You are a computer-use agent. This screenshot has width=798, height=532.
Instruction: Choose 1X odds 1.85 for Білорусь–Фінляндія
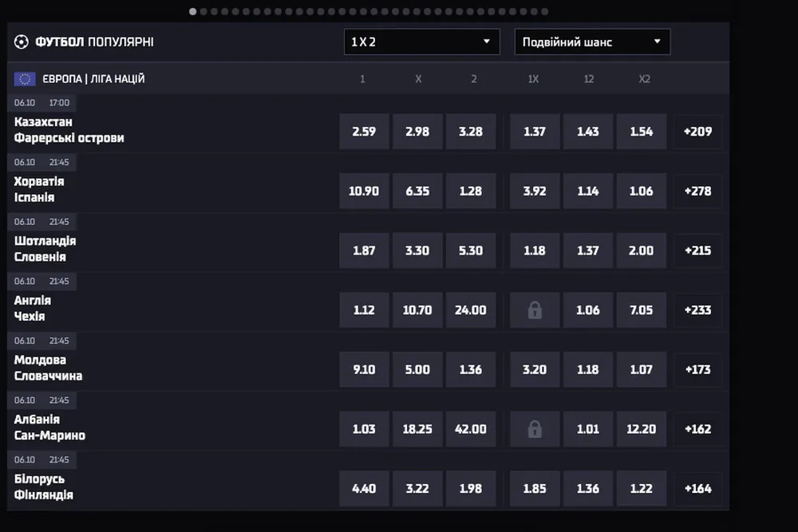click(535, 488)
